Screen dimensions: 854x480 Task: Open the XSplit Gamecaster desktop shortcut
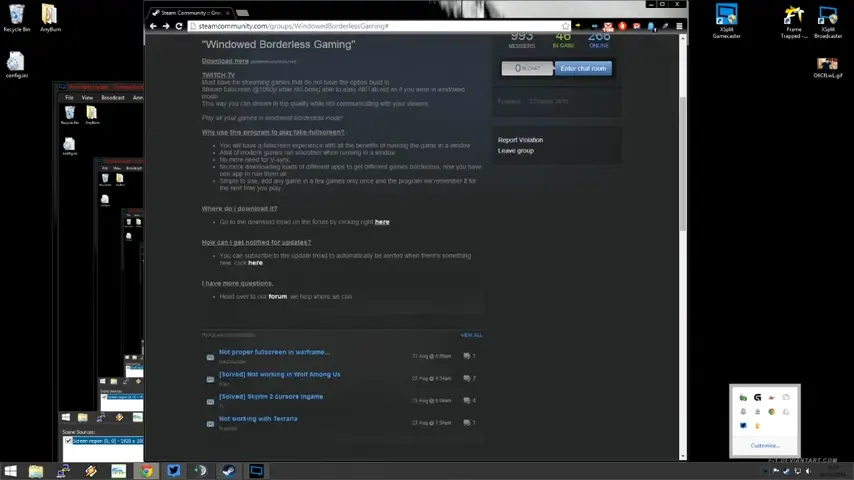(x=726, y=21)
